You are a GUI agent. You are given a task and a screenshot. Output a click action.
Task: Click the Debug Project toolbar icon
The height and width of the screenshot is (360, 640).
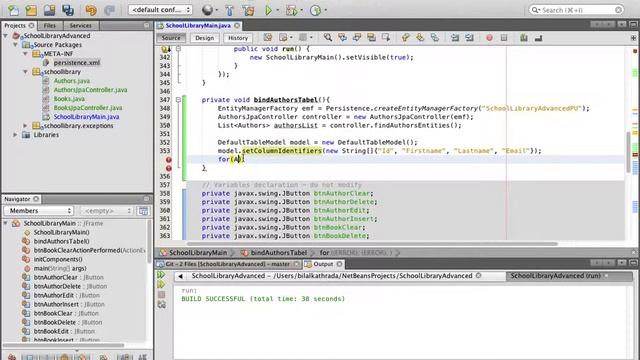tap(291, 10)
